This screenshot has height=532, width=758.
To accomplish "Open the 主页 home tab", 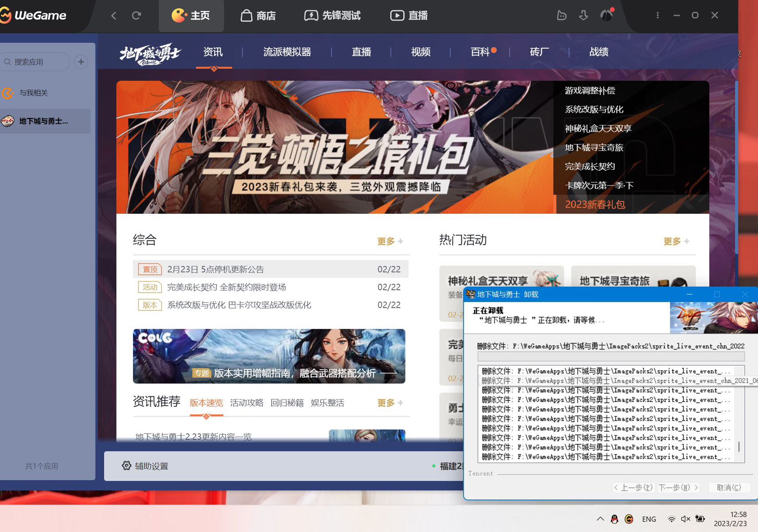I will coord(191,16).
